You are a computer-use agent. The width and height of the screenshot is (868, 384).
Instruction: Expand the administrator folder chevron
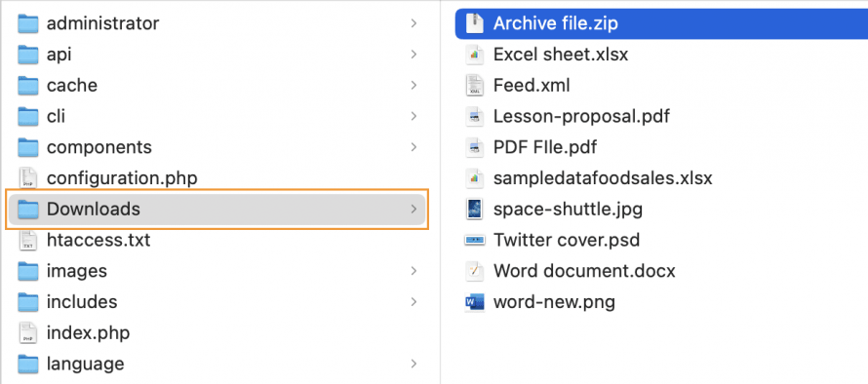414,23
